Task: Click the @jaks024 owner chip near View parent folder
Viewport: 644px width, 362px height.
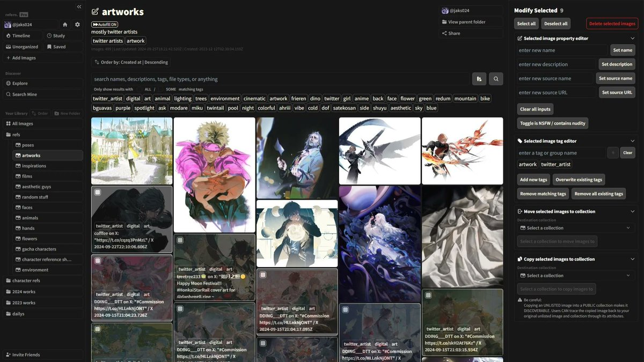Action: coord(470,11)
